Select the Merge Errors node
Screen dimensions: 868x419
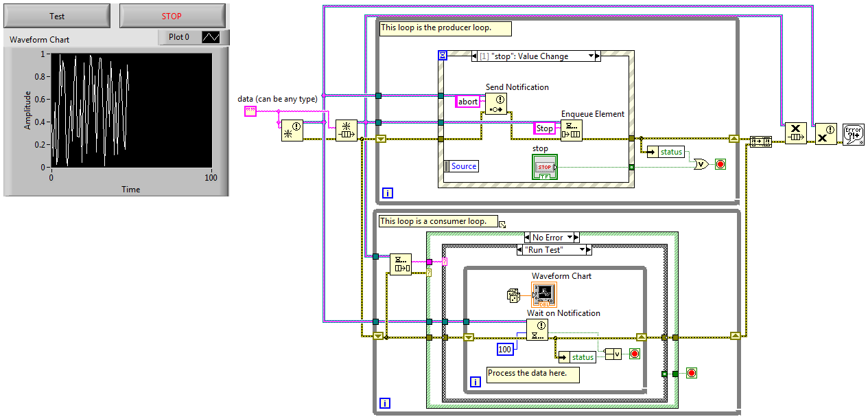coord(761,141)
